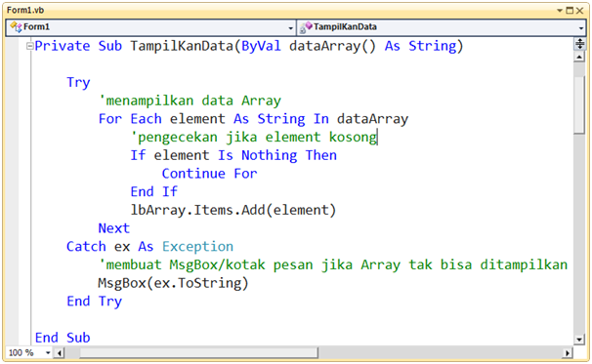
Task: Click the TampilKanData method icon
Action: click(306, 27)
